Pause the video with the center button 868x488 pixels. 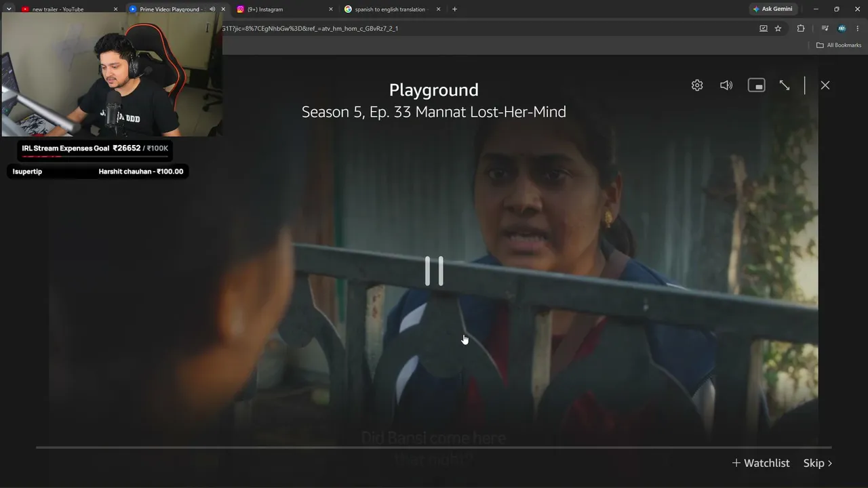pos(434,271)
